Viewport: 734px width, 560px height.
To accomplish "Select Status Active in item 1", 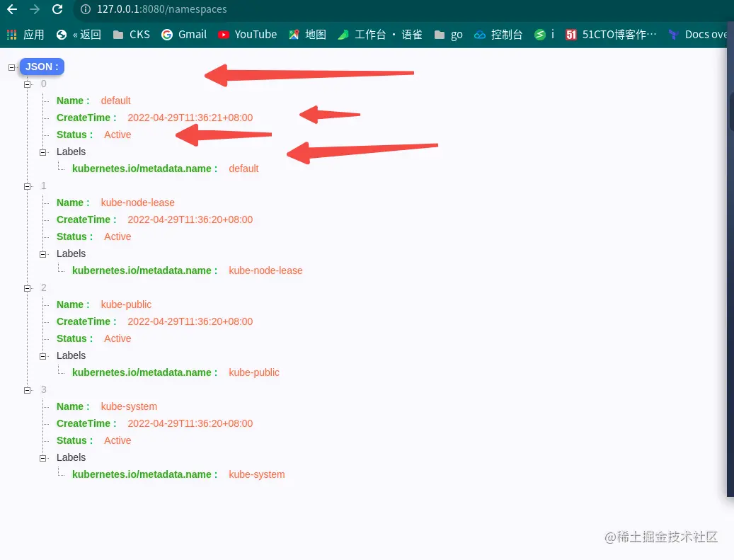I will pyautogui.click(x=117, y=236).
